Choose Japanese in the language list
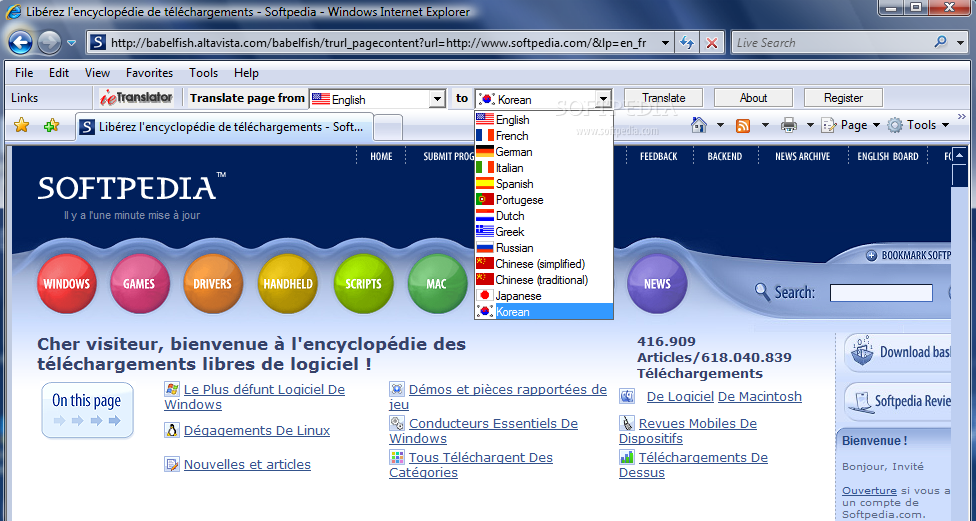 tap(543, 296)
